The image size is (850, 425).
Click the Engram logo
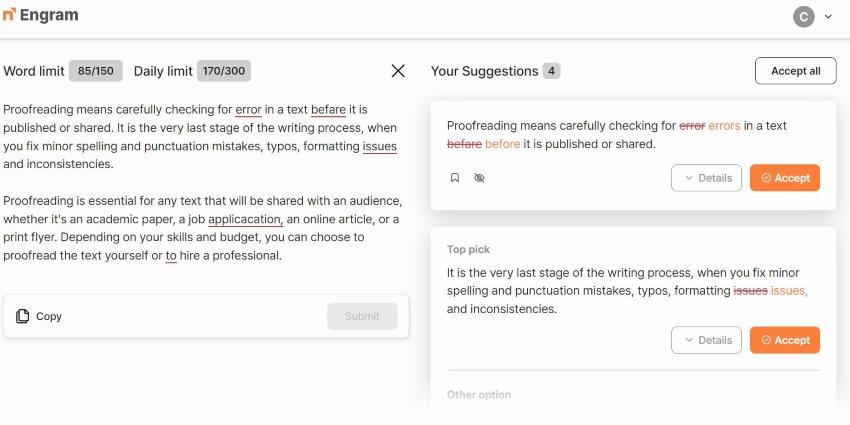pos(41,16)
